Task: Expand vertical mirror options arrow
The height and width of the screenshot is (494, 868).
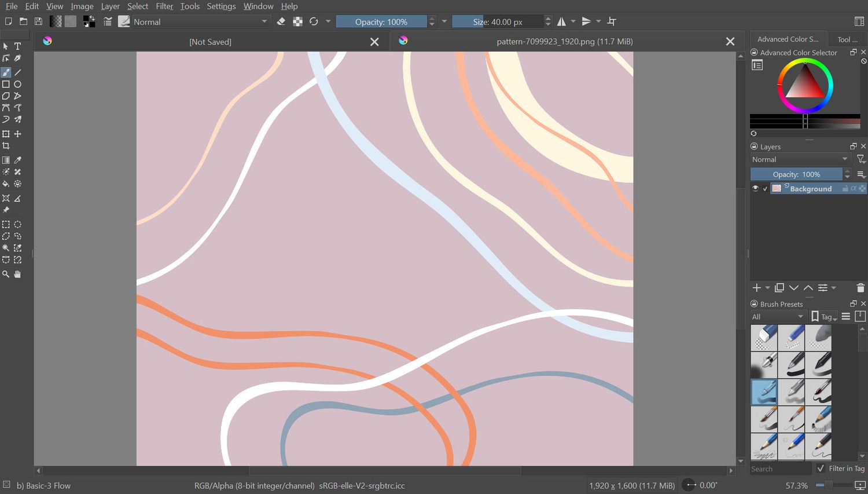Action: [598, 21]
